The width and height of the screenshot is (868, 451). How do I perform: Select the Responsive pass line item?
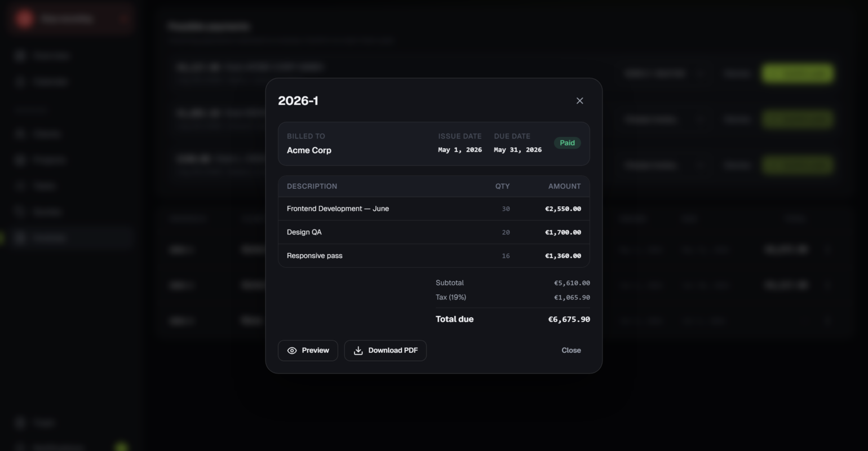(x=434, y=256)
